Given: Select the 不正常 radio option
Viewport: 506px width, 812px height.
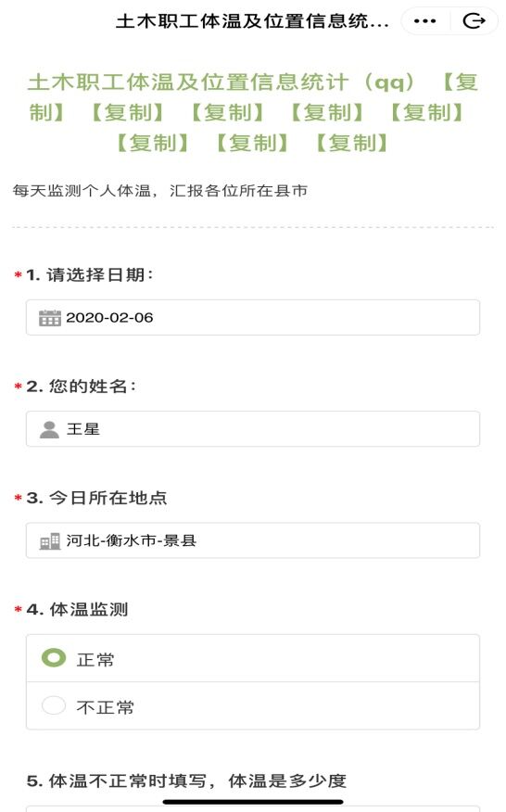Looking at the screenshot, I should click(x=54, y=705).
